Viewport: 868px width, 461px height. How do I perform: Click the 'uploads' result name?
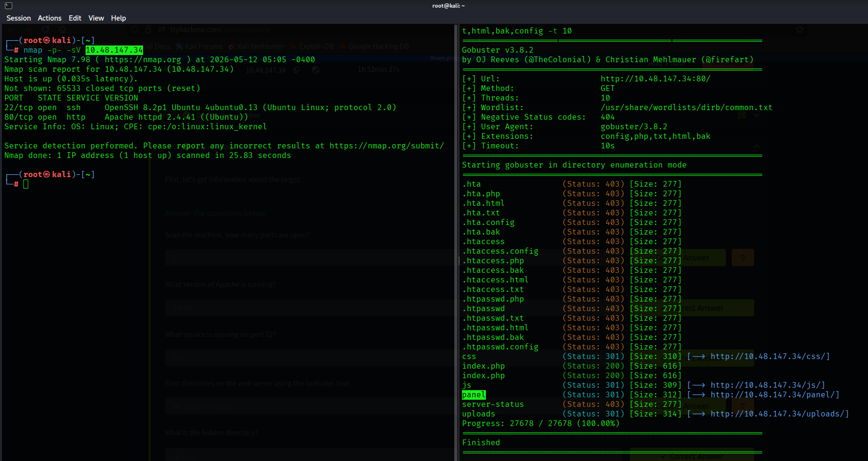coord(479,414)
